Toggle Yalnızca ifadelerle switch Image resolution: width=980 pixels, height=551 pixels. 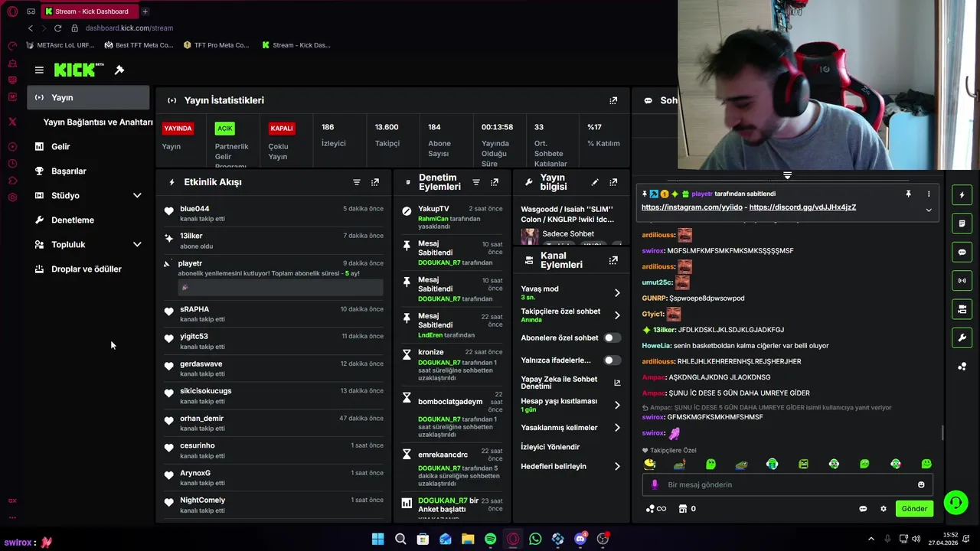[x=612, y=360]
